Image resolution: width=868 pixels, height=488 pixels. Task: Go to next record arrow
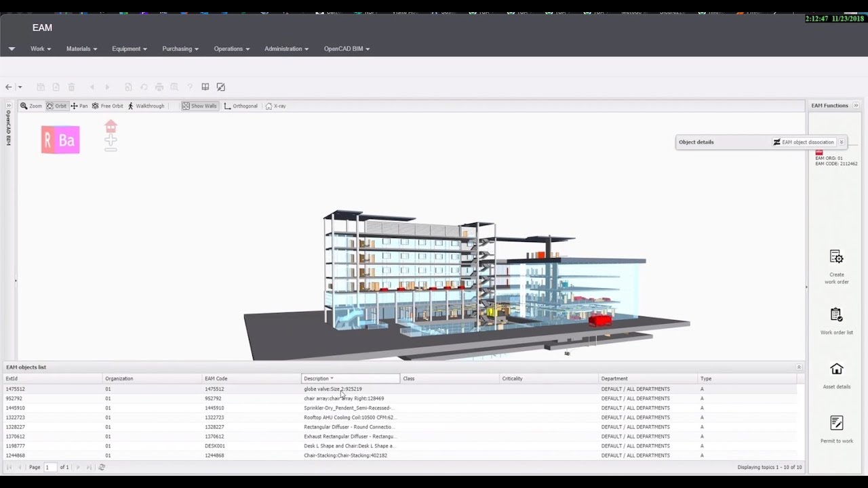(107, 87)
